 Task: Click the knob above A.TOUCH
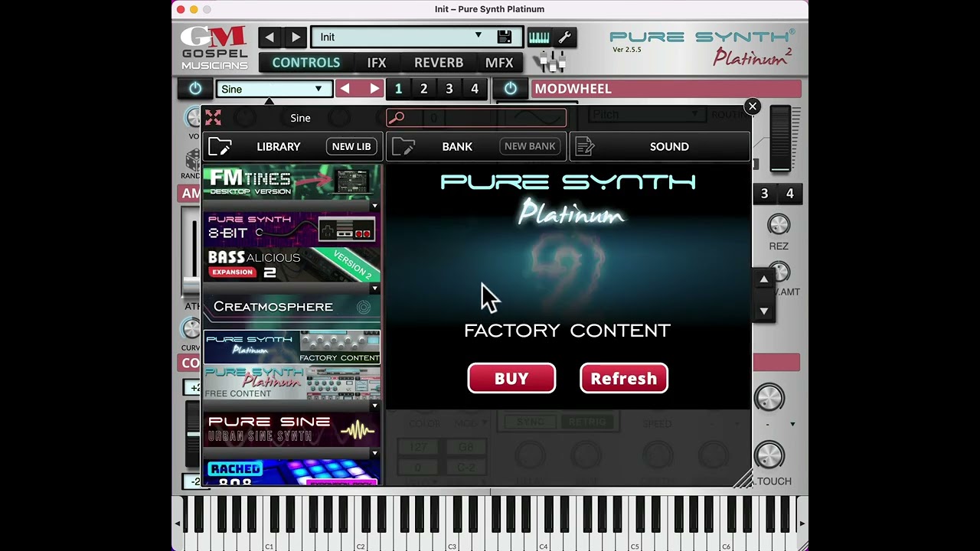click(769, 456)
